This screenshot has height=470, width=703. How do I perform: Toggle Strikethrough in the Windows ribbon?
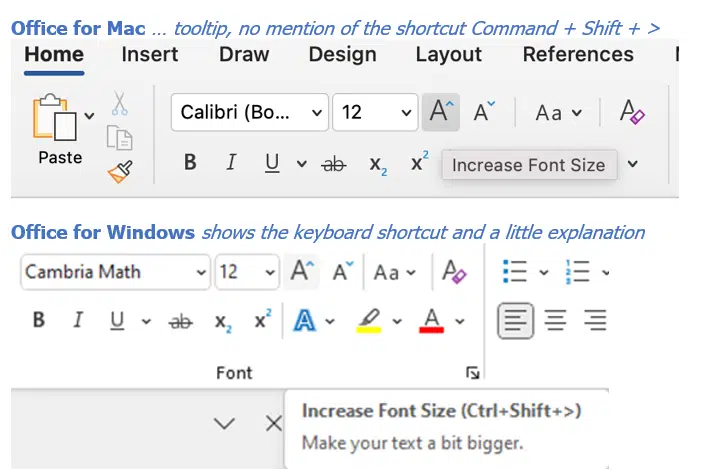[x=181, y=322]
